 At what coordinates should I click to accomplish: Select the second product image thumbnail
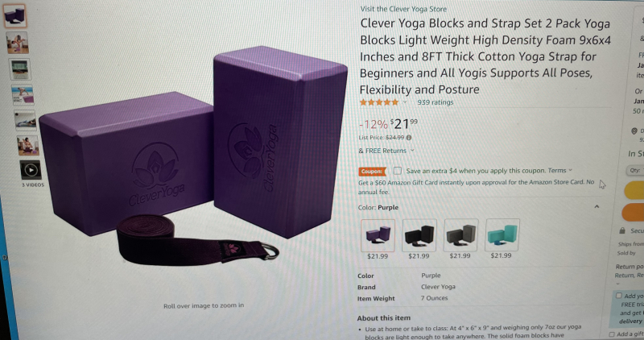pos(18,43)
